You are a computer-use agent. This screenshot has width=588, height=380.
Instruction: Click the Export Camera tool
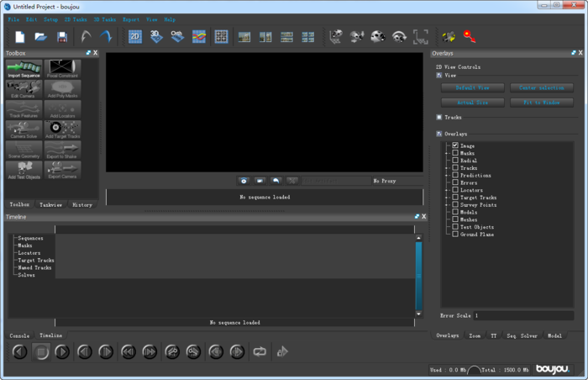[62, 170]
